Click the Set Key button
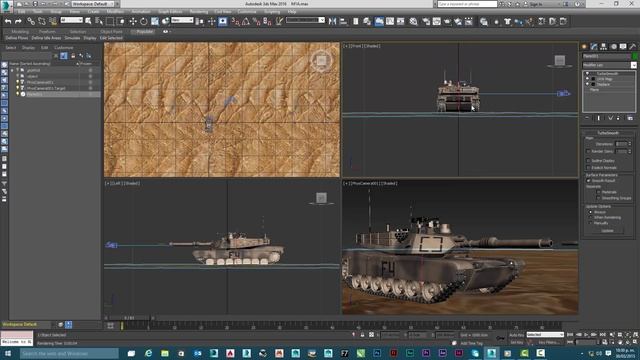Screen dimensions: 640x360 pos(516,342)
